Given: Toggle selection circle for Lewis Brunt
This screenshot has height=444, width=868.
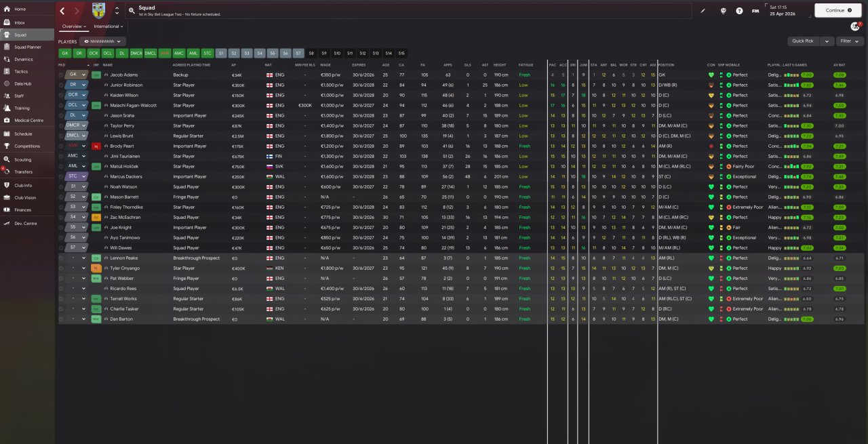Looking at the screenshot, I should 61,136.
